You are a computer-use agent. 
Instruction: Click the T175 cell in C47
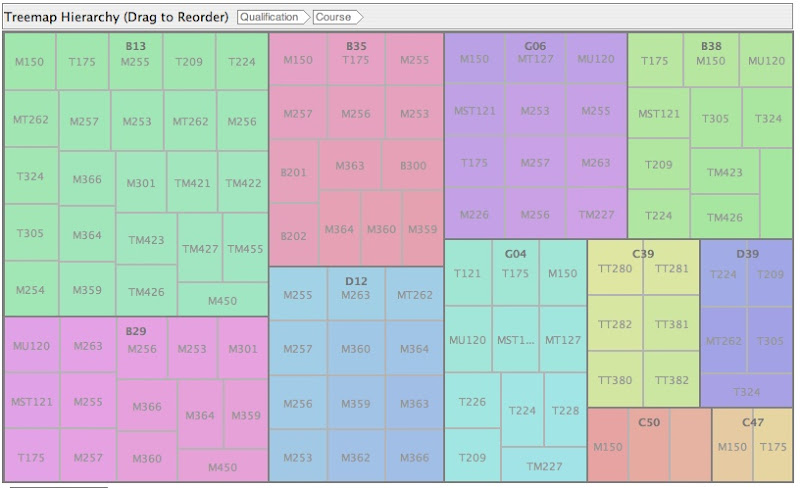coord(772,446)
